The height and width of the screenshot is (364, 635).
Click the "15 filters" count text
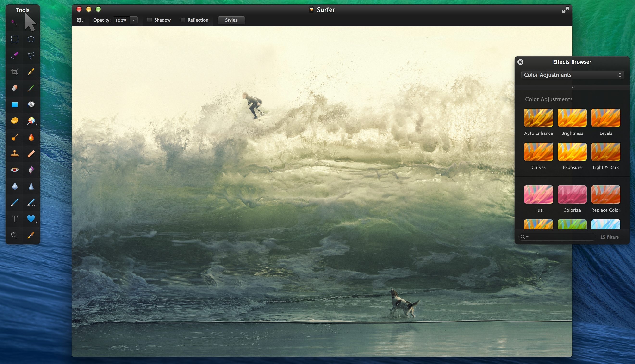click(x=609, y=237)
